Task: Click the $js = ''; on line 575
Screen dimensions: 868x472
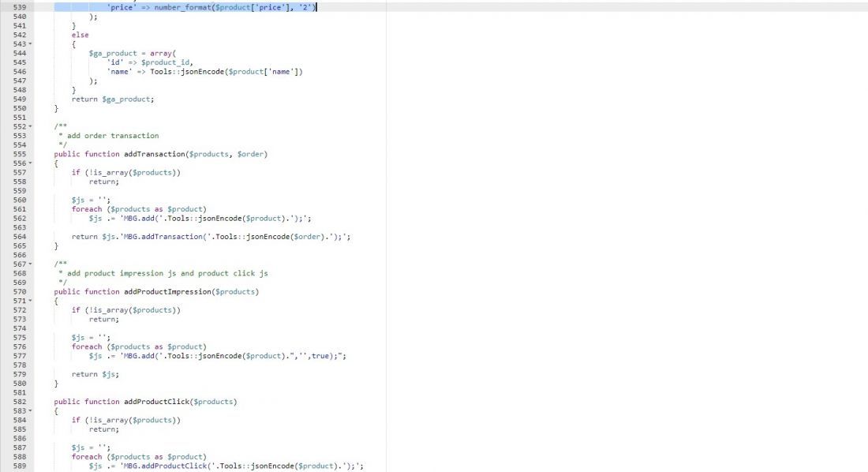Action: (91, 337)
